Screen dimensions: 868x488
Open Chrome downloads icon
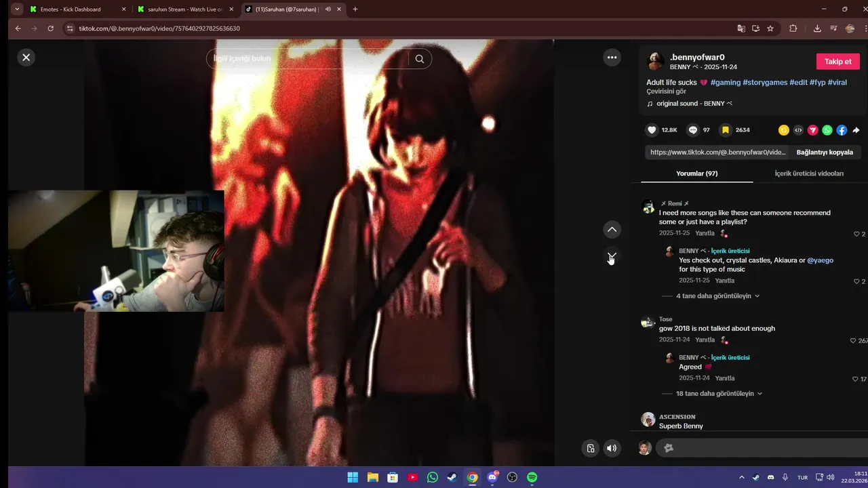pyautogui.click(x=817, y=28)
